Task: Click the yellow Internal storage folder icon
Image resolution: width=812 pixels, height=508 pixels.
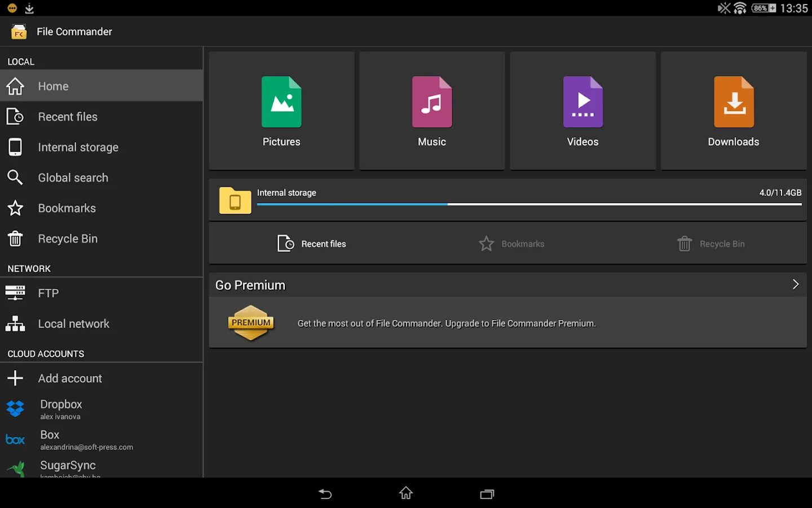Action: (235, 200)
